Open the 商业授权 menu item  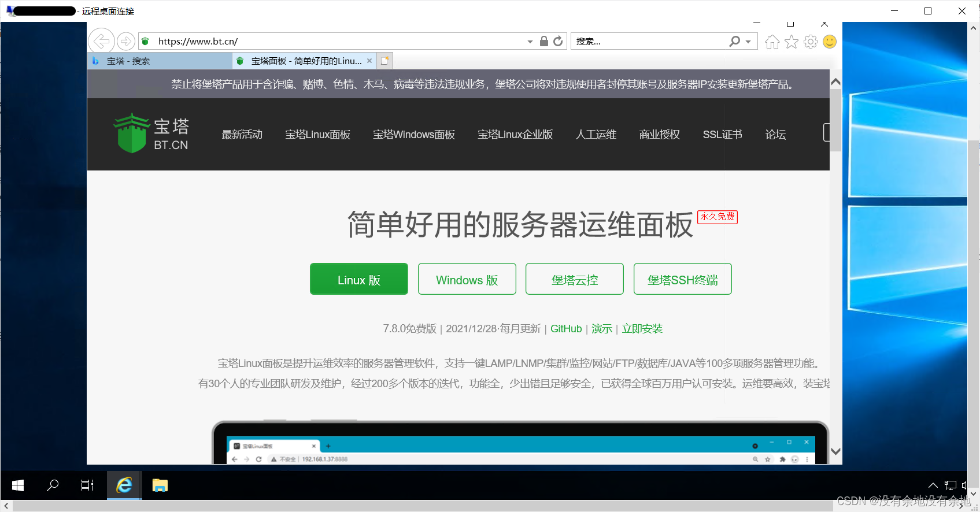(x=660, y=135)
